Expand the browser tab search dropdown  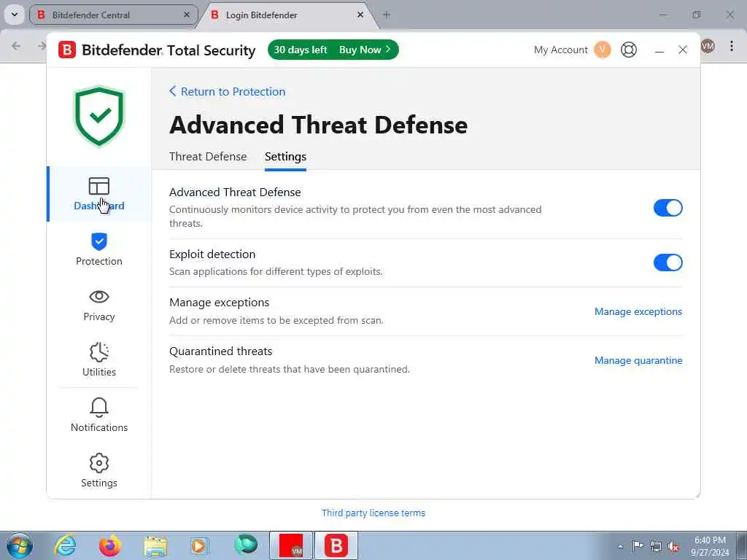[x=15, y=15]
